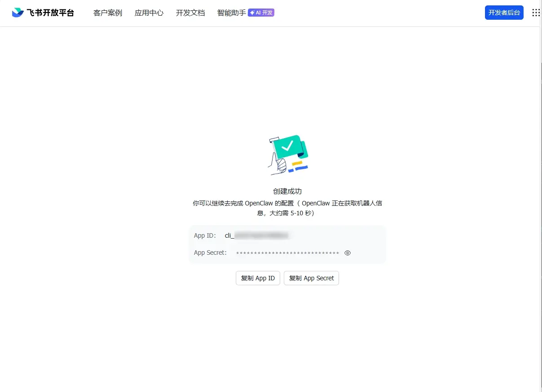Click the 复制 App Secret button
Image resolution: width=542 pixels, height=392 pixels.
tap(311, 278)
